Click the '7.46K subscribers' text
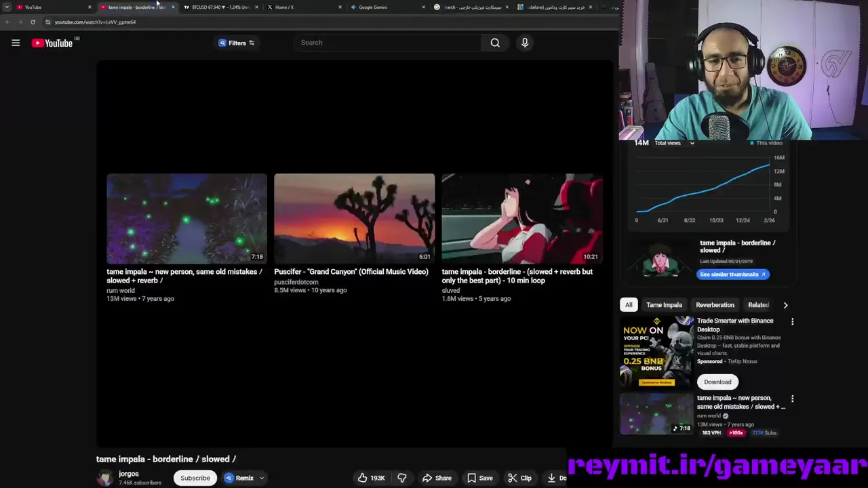 point(140,483)
